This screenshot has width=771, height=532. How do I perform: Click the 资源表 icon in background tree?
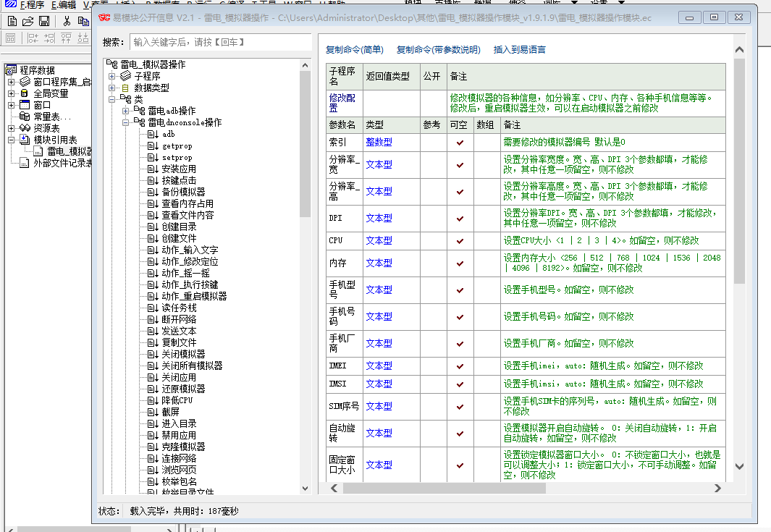click(x=25, y=128)
